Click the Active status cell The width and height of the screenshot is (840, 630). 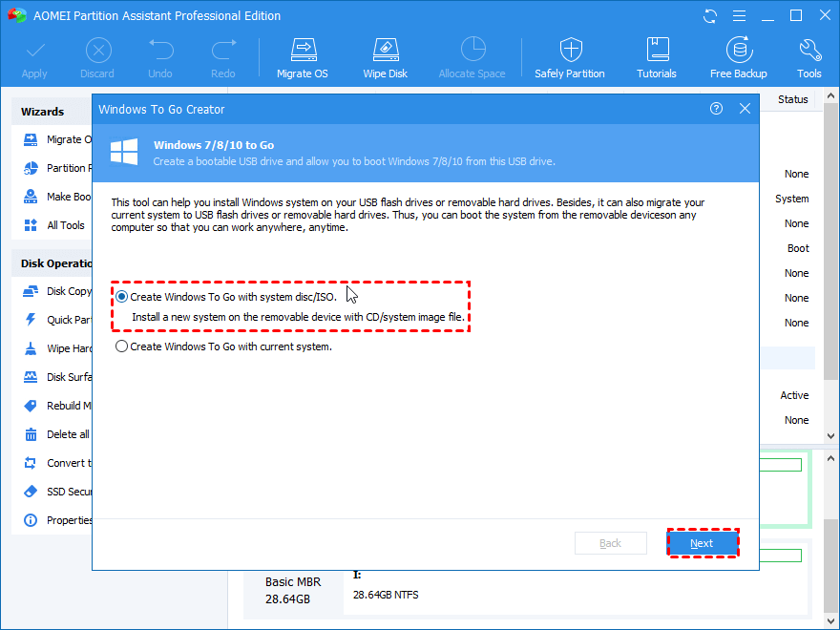[x=794, y=395]
